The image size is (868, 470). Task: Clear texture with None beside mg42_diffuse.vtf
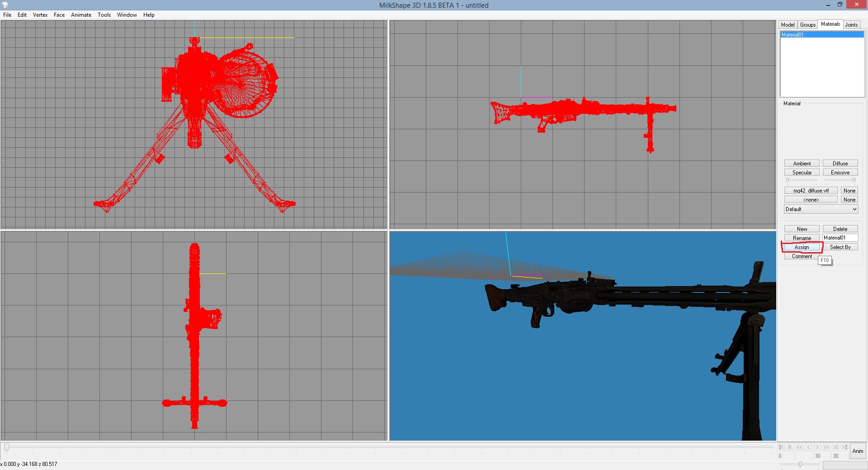click(849, 191)
